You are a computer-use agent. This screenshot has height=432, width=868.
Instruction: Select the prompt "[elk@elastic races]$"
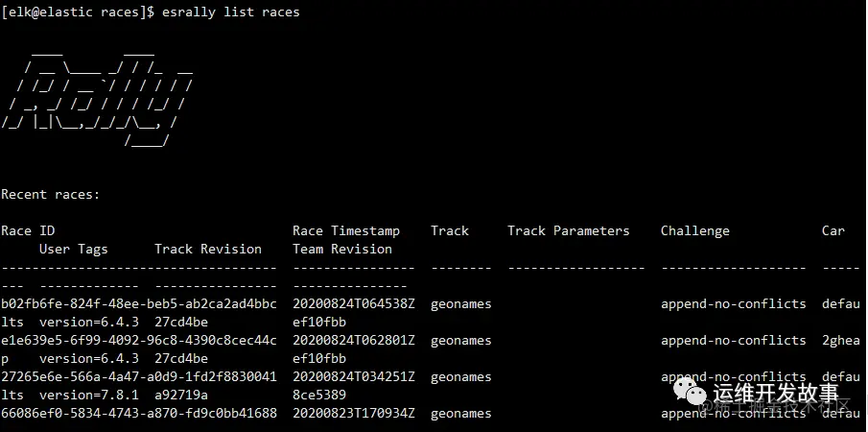point(78,12)
